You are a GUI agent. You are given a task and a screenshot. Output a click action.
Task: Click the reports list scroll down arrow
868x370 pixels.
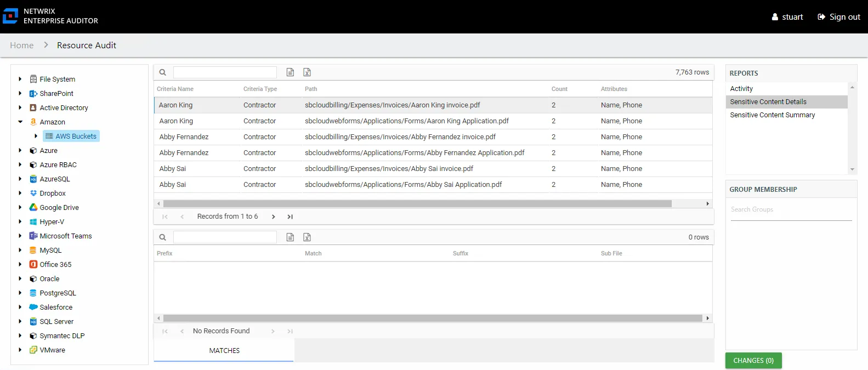[852, 170]
